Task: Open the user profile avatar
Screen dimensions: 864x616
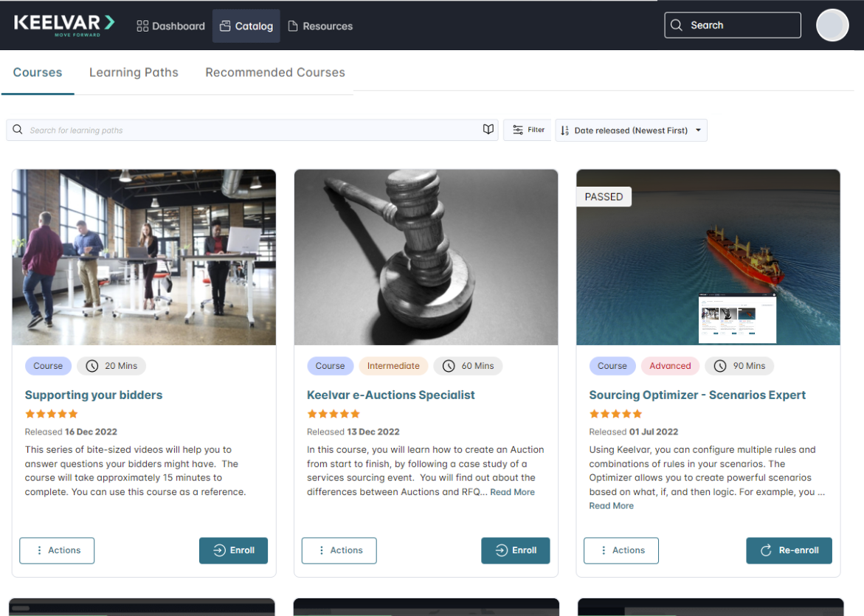Action: (x=832, y=25)
